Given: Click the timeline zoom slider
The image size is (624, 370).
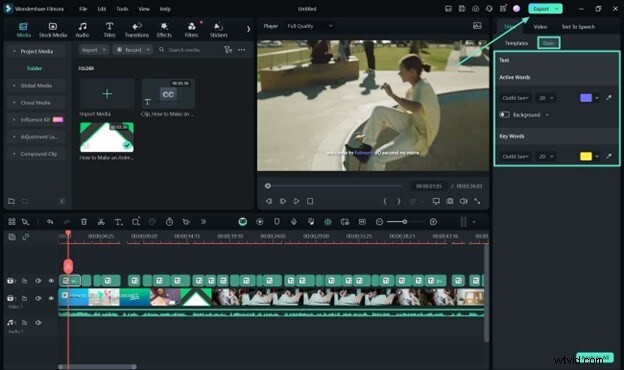Looking at the screenshot, I should click(406, 222).
